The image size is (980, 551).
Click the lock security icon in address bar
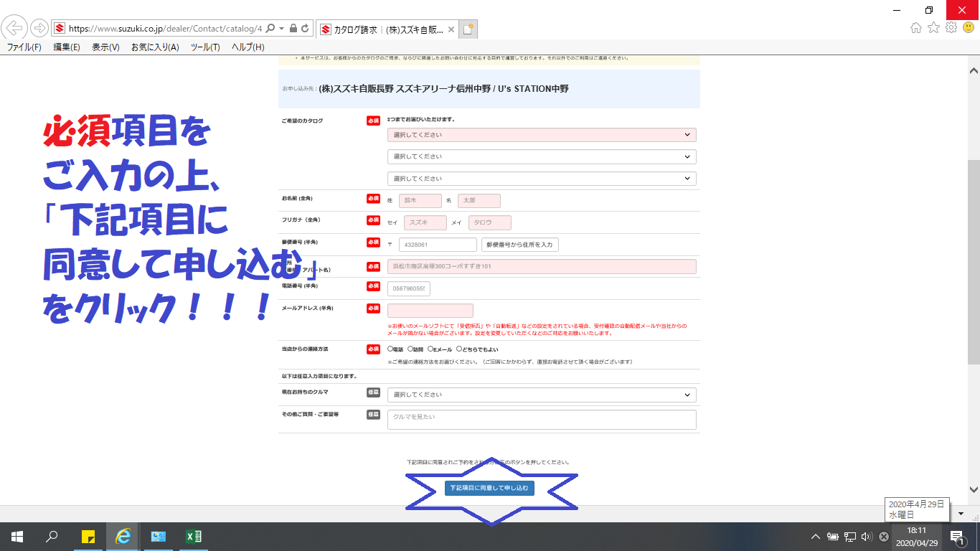(x=293, y=29)
